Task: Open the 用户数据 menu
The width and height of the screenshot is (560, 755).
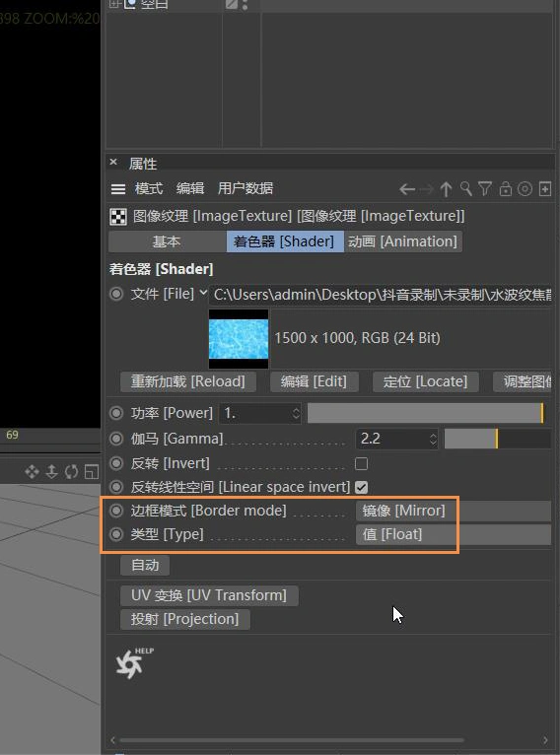Action: [x=245, y=188]
